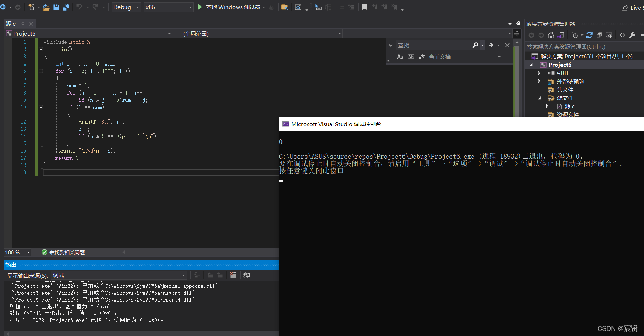Click the sync/refresh icon in Solution Explorer
The height and width of the screenshot is (336, 644).
(x=589, y=35)
